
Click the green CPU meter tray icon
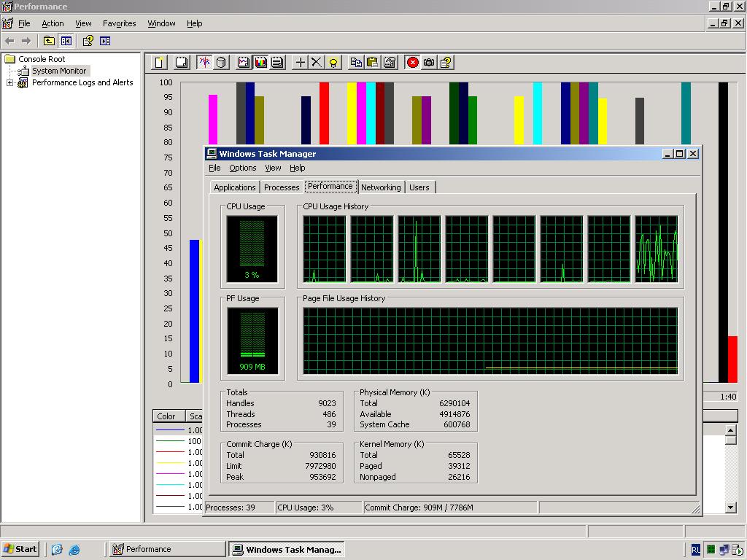pos(711,550)
